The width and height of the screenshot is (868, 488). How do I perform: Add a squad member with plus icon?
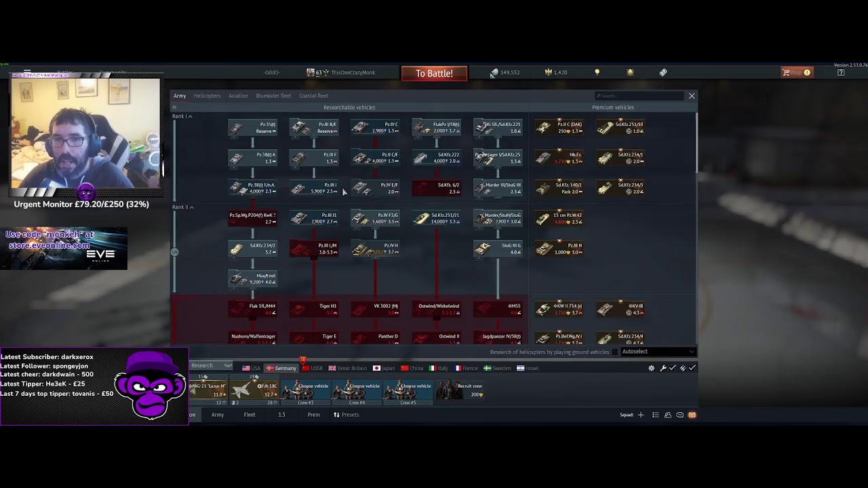[x=641, y=415]
